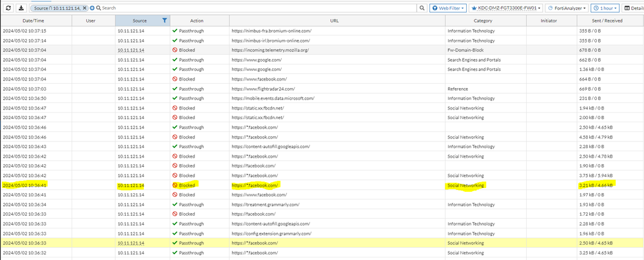
Task: Change the 1 hour time range
Action: tap(605, 8)
